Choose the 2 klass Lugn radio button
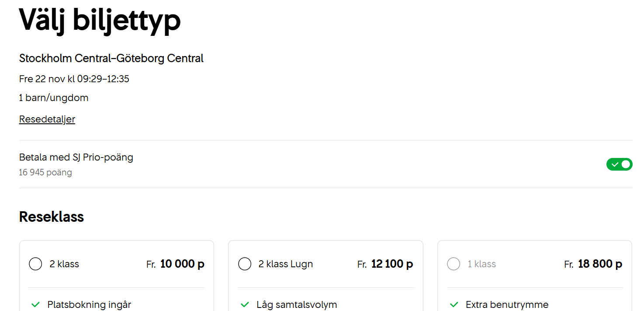The width and height of the screenshot is (644, 311). pyautogui.click(x=245, y=264)
